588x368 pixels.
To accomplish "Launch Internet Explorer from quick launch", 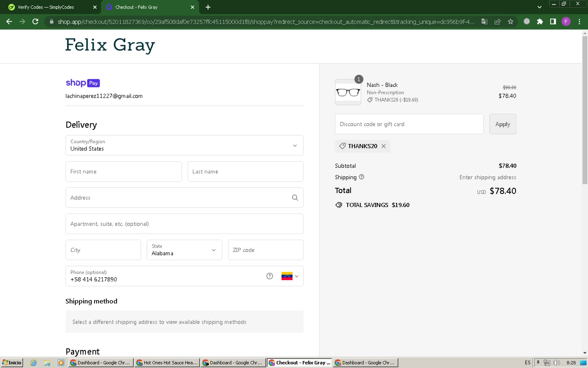I will [33, 363].
